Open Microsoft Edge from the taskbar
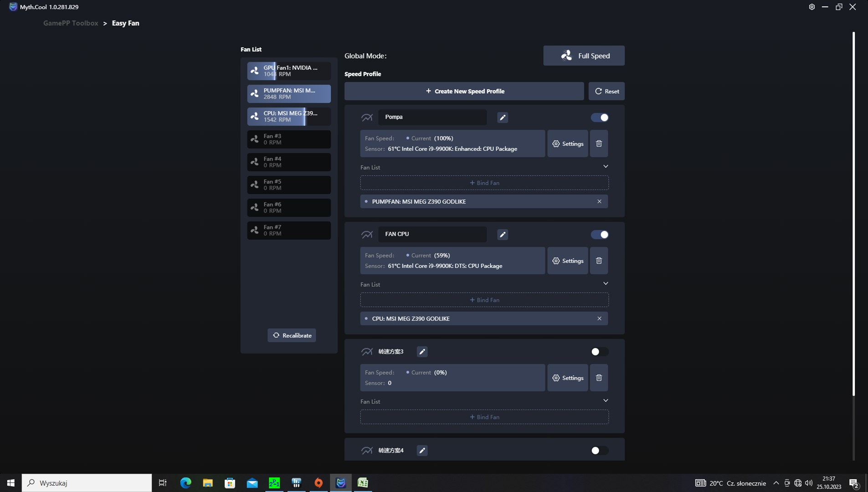The width and height of the screenshot is (868, 492). coord(185,483)
